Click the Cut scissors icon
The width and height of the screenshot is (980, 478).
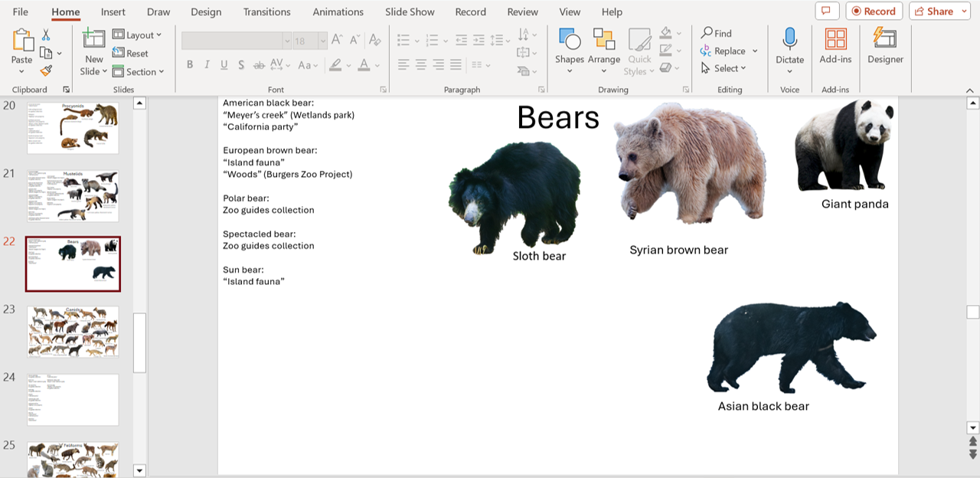coord(46,34)
